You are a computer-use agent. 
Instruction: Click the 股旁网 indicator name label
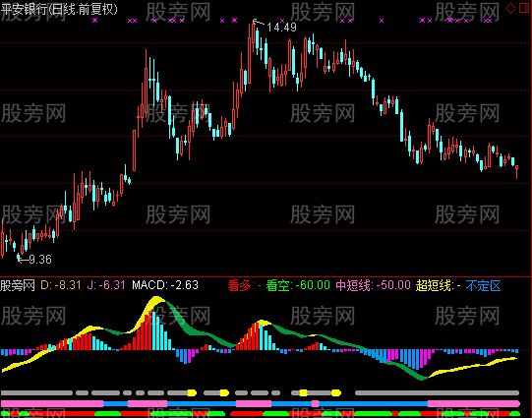pos(18,285)
